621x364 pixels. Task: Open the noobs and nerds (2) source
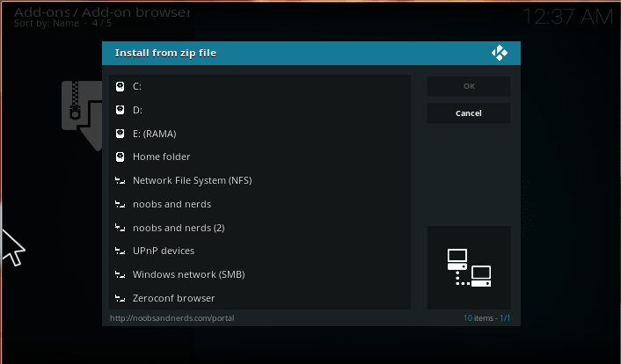pos(259,228)
